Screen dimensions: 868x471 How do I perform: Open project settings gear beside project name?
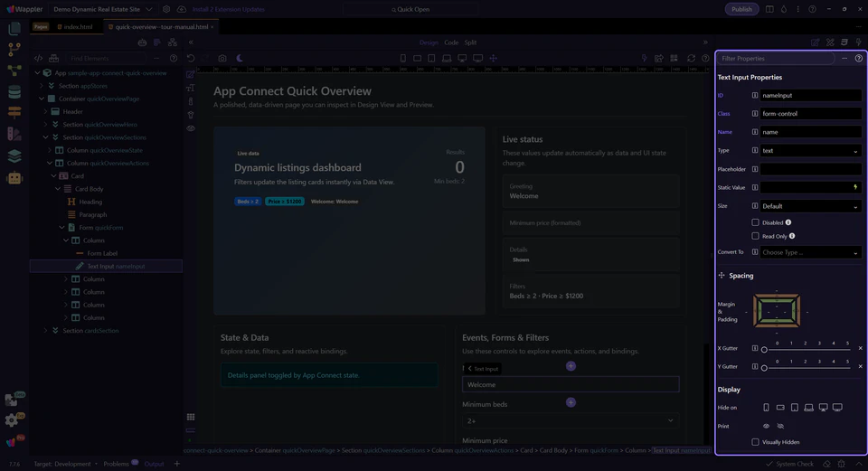[166, 9]
